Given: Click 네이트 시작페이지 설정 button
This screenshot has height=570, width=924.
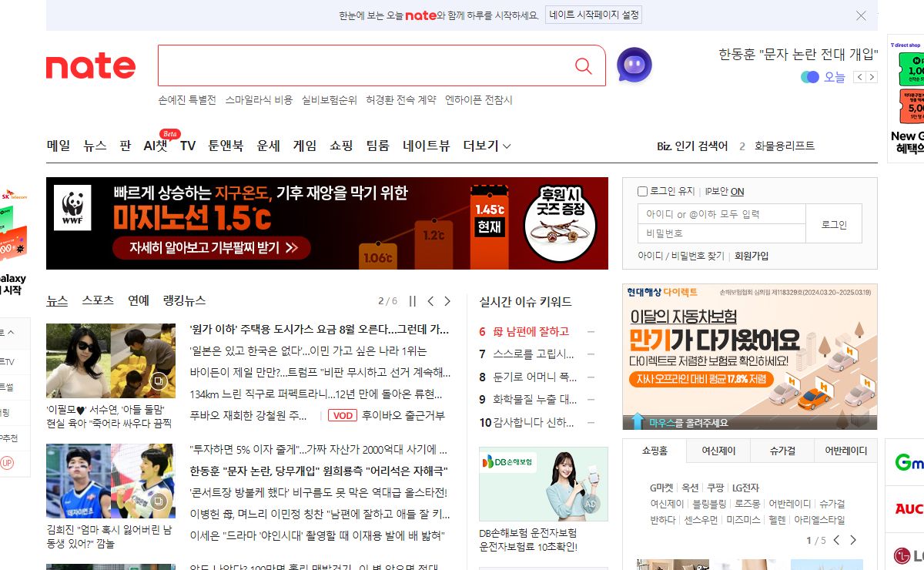Looking at the screenshot, I should [594, 15].
